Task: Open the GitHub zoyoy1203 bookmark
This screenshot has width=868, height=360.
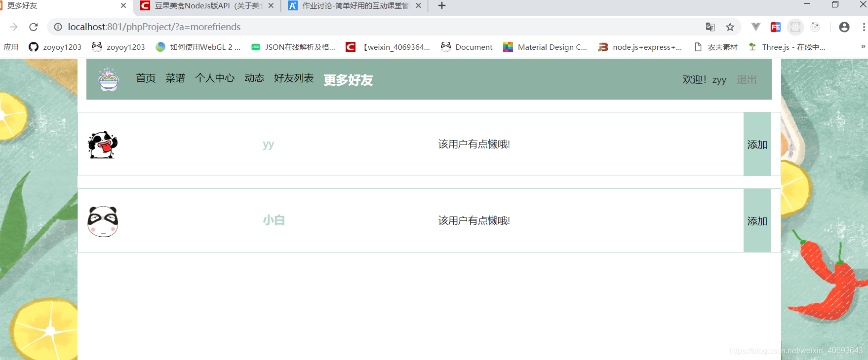Action: click(55, 47)
